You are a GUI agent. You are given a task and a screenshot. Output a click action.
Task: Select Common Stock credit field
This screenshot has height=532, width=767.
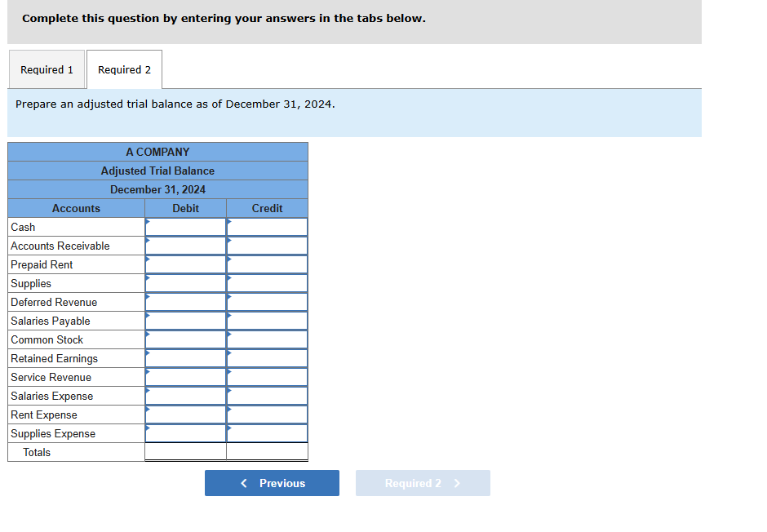click(268, 339)
